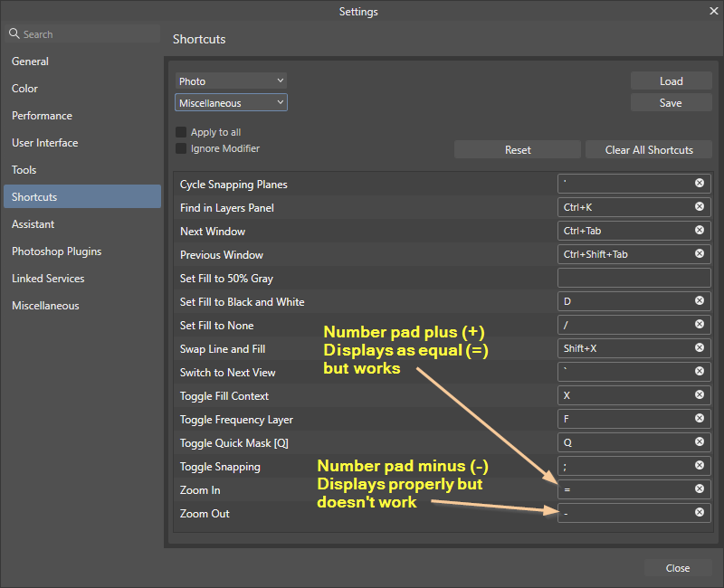
Task: Clear the Set Fill to Black and White shortcut
Action: point(699,300)
